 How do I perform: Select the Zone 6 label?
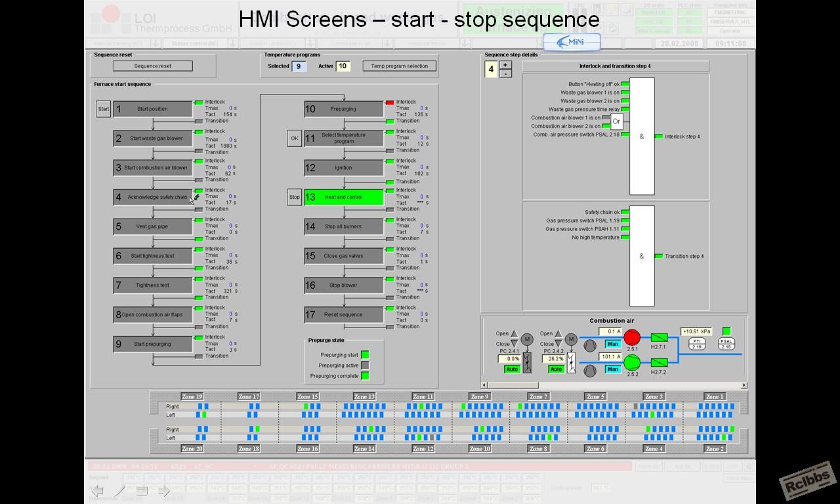coord(597,449)
